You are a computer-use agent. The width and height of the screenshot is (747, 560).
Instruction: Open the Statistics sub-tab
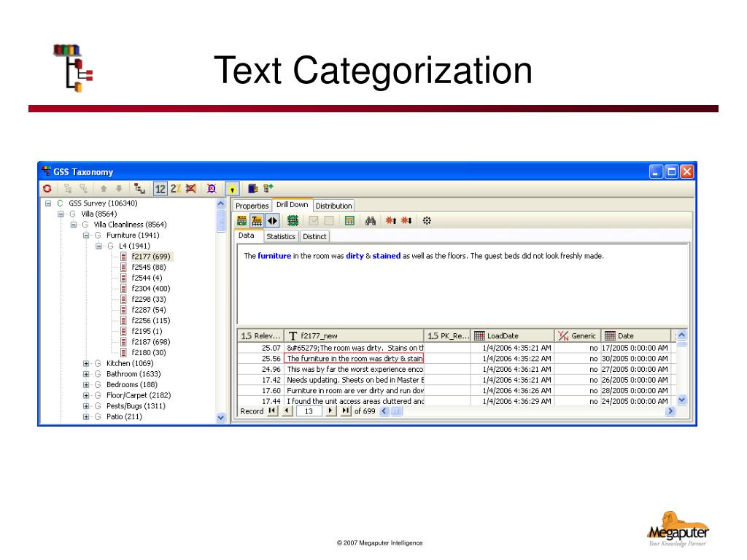tap(281, 236)
